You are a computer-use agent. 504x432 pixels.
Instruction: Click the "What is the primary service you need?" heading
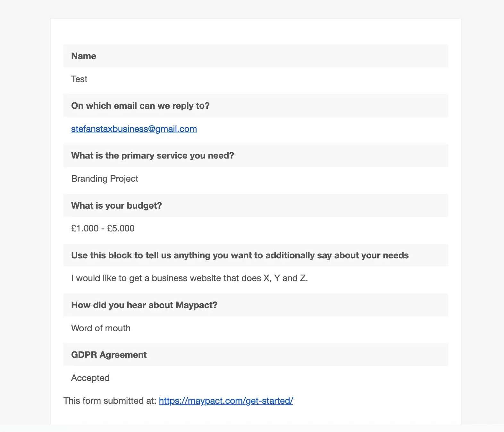pyautogui.click(x=152, y=156)
